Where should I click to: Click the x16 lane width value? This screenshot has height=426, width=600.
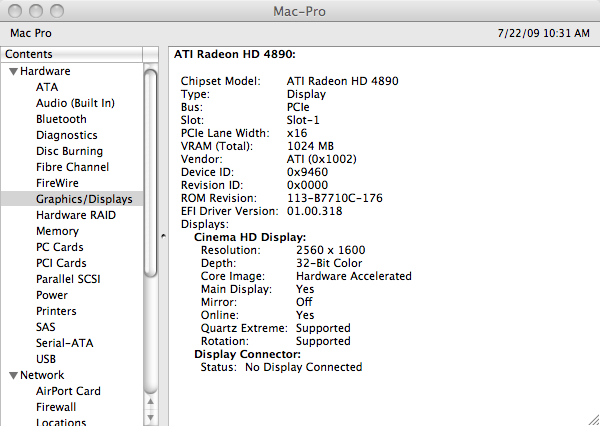(x=297, y=133)
